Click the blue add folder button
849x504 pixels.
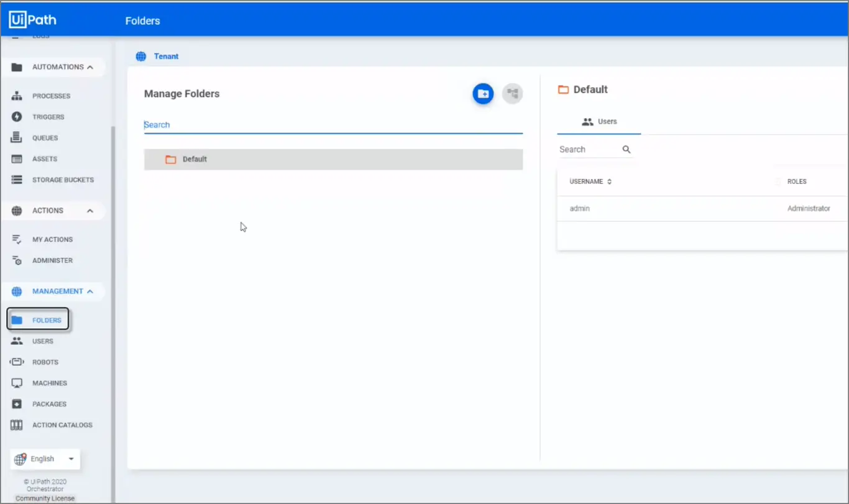tap(483, 94)
